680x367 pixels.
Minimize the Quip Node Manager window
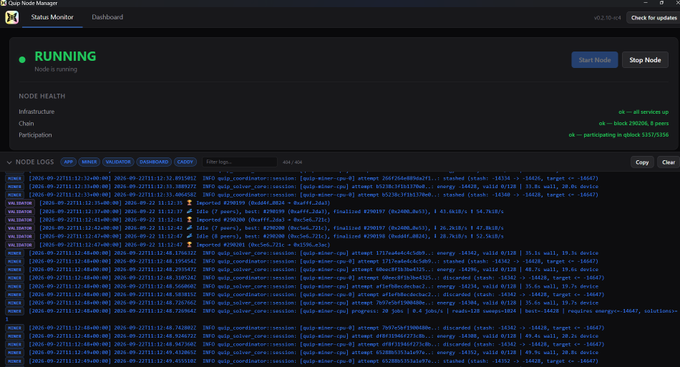[x=645, y=3]
